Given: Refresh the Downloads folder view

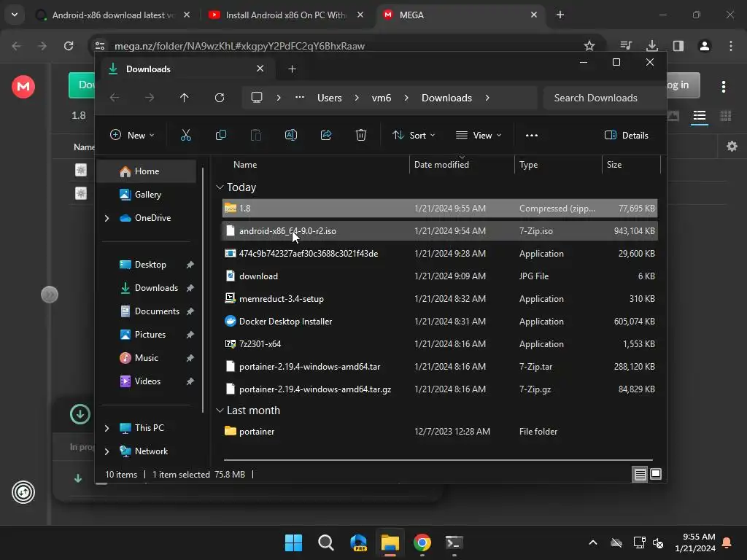Looking at the screenshot, I should pos(219,98).
